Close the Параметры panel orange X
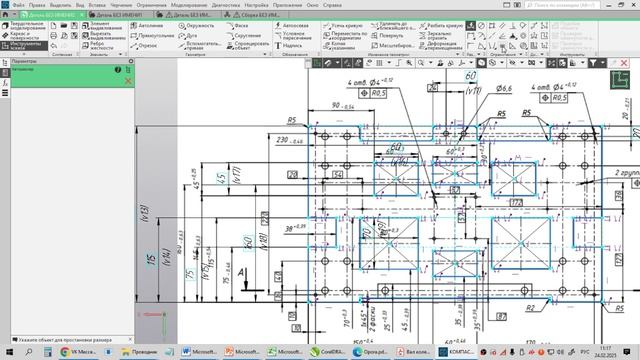Viewport: 640px width, 360px height. coord(128,81)
